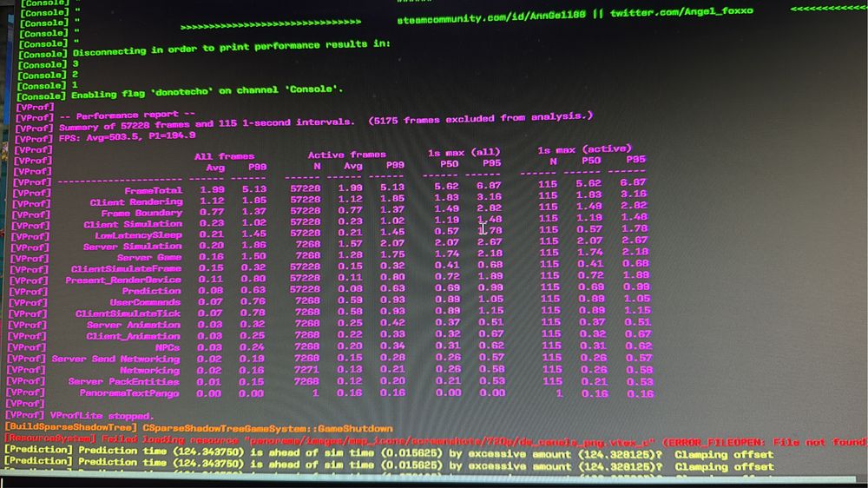Click the 'All frames' column group header
The height and width of the screenshot is (488, 868).
coord(224,156)
